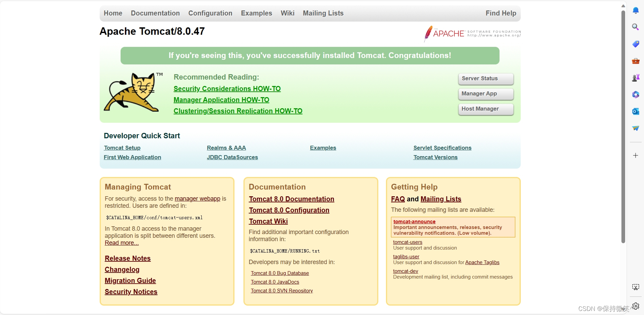Open Manager Application HOW-TO link
This screenshot has height=315, width=644.
tap(221, 100)
